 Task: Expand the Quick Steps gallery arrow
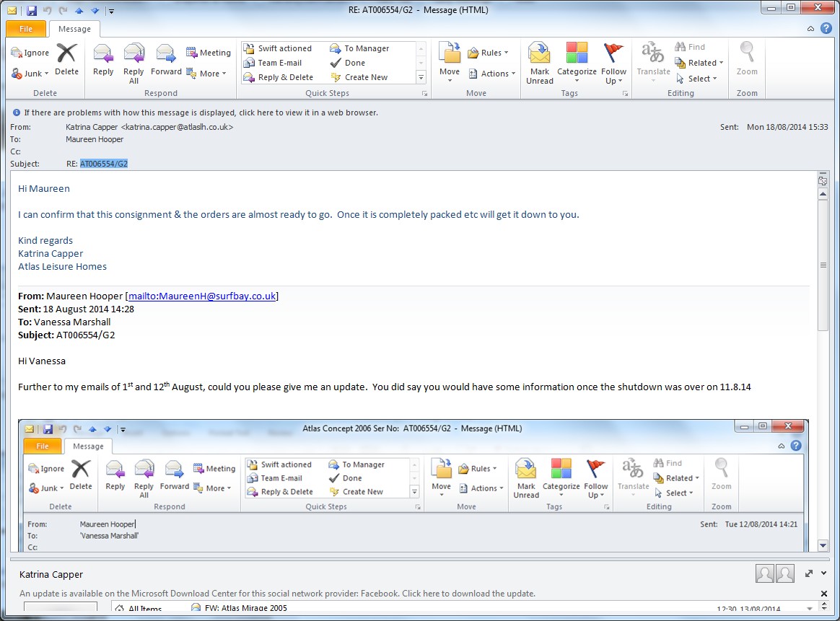click(x=421, y=77)
